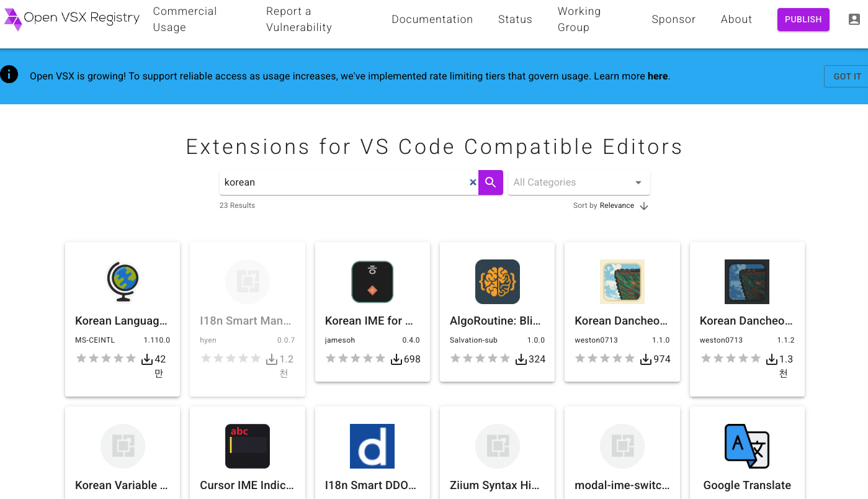Click the Korean Variable placeholder icon
This screenshot has width=868, height=499.
[122, 446]
